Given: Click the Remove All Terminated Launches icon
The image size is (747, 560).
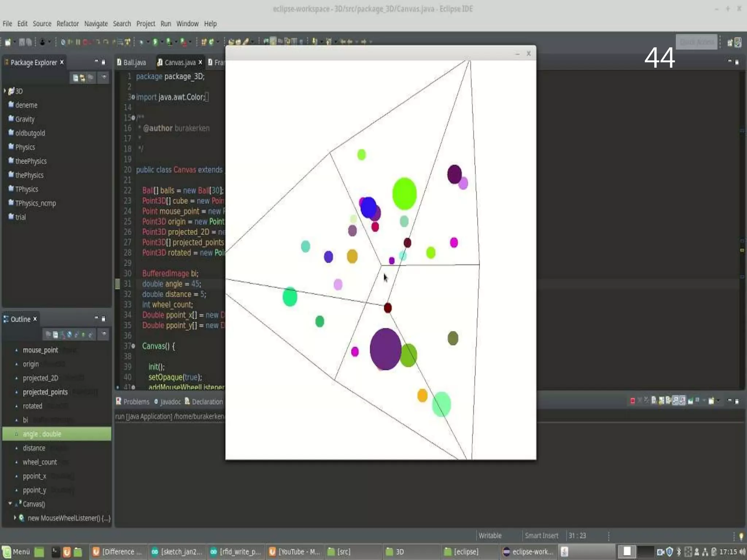Looking at the screenshot, I should click(x=646, y=401).
